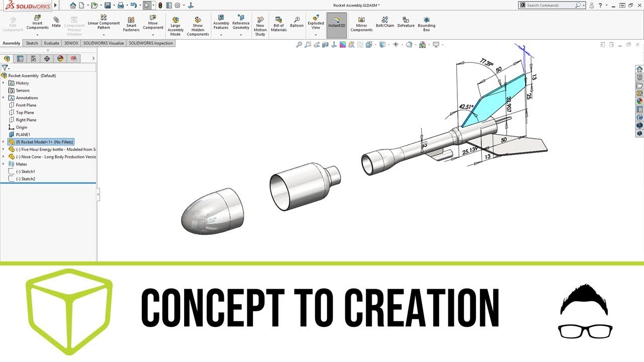The width and height of the screenshot is (644, 362).
Task: Open the PropertyManager panel tab
Action: click(20, 58)
